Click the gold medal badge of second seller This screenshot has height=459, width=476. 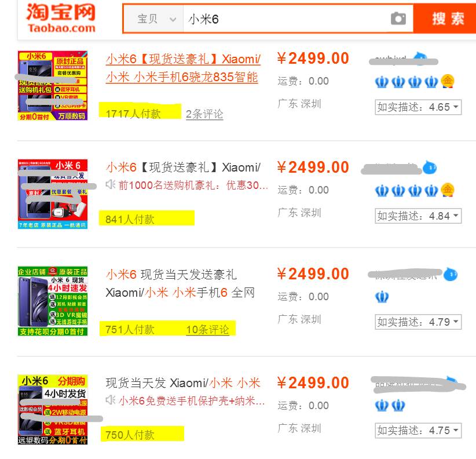click(448, 190)
